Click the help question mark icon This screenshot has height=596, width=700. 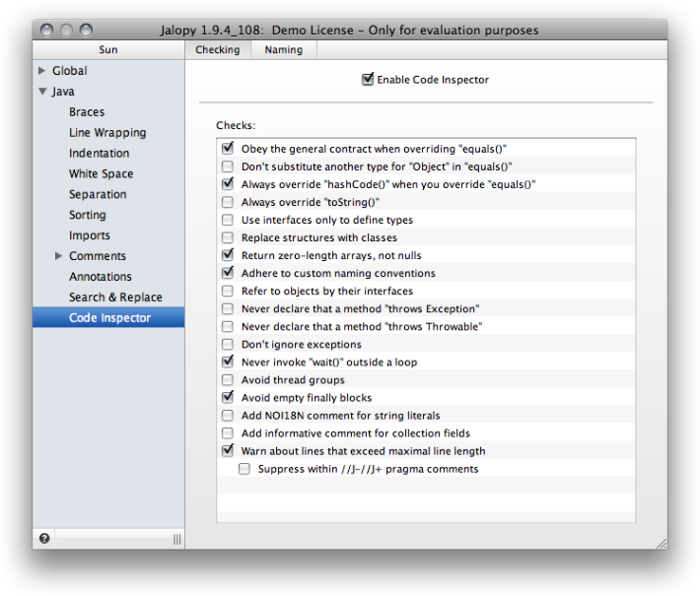(44, 539)
